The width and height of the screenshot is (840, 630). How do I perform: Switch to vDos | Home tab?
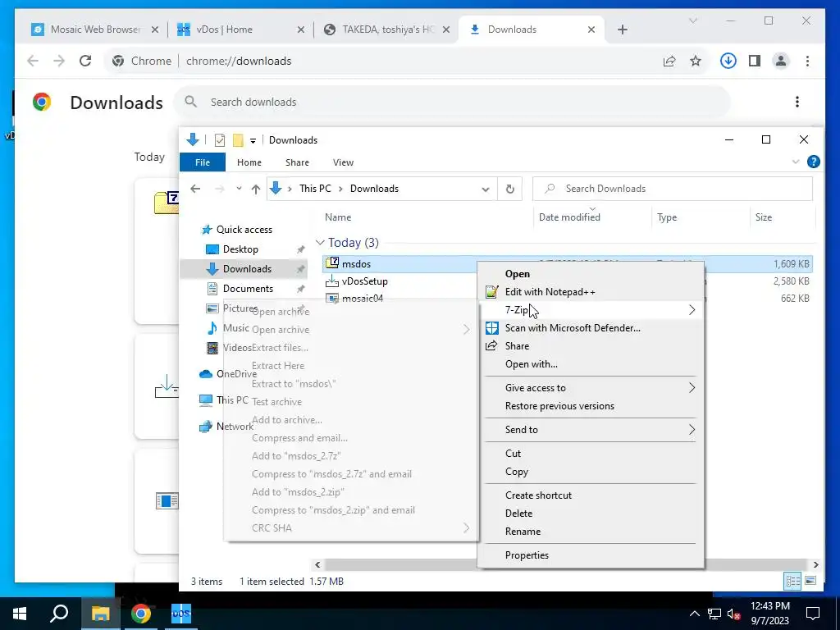point(240,30)
